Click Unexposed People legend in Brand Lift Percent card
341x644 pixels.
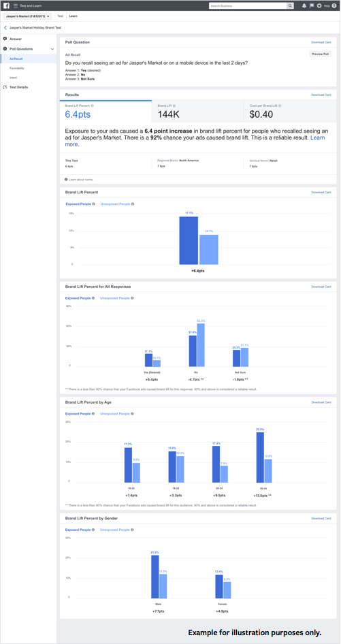(x=115, y=204)
